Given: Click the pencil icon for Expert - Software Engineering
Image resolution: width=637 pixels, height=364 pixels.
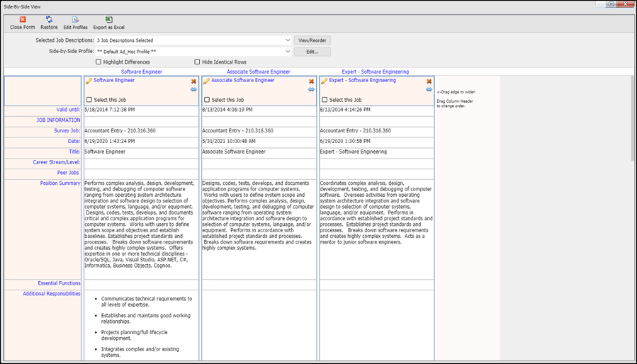Looking at the screenshot, I should pos(325,81).
